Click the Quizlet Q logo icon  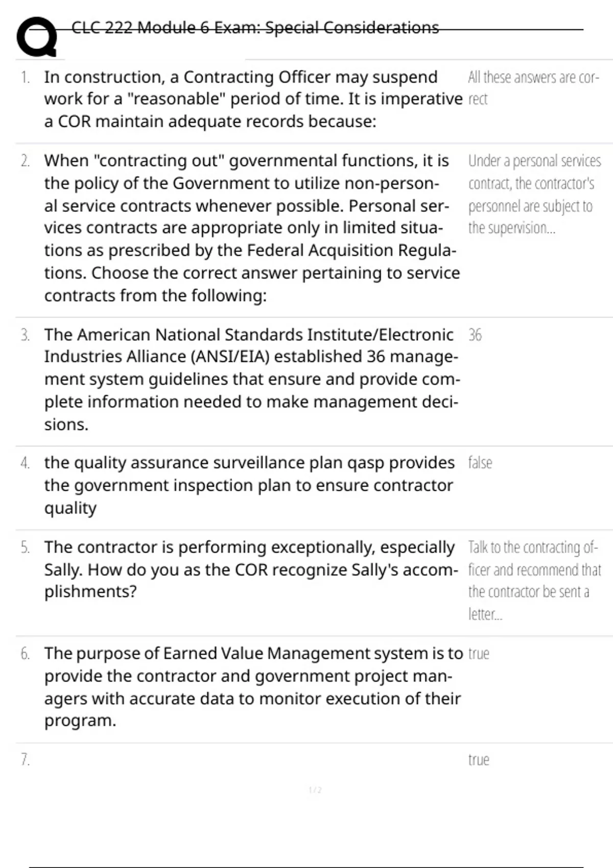tap(36, 37)
